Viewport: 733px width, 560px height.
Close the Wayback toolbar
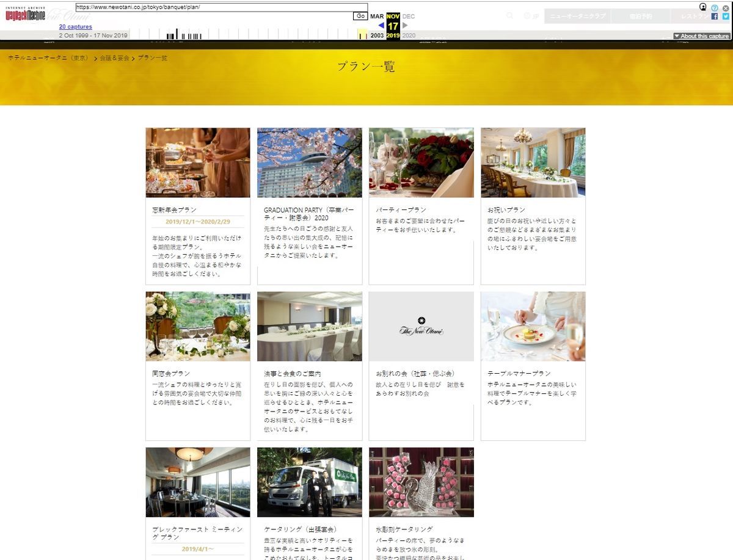point(726,7)
